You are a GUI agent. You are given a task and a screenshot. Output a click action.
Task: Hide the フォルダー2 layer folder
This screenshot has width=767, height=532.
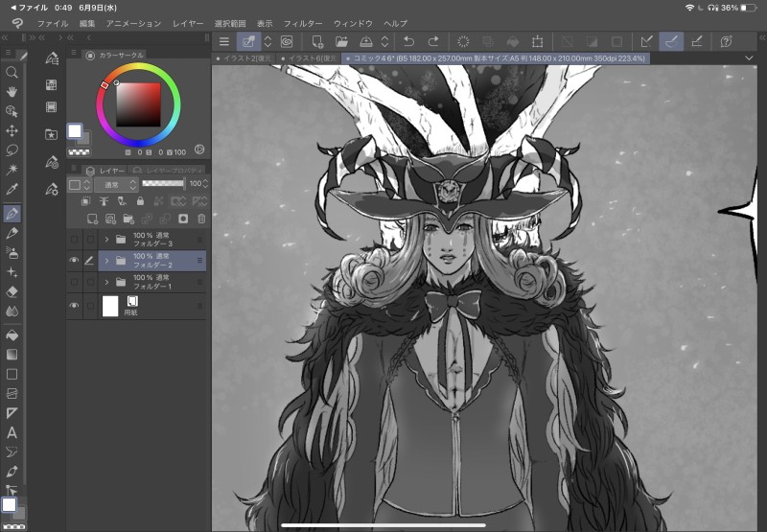74,260
